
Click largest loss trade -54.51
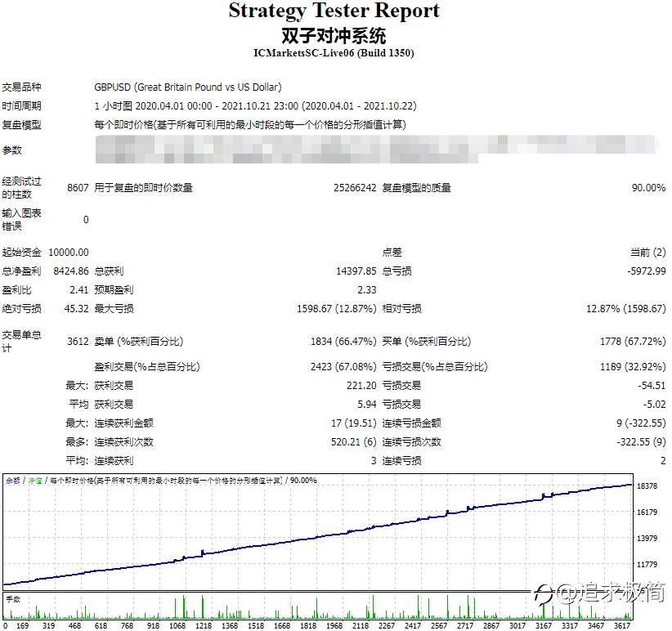click(x=652, y=385)
